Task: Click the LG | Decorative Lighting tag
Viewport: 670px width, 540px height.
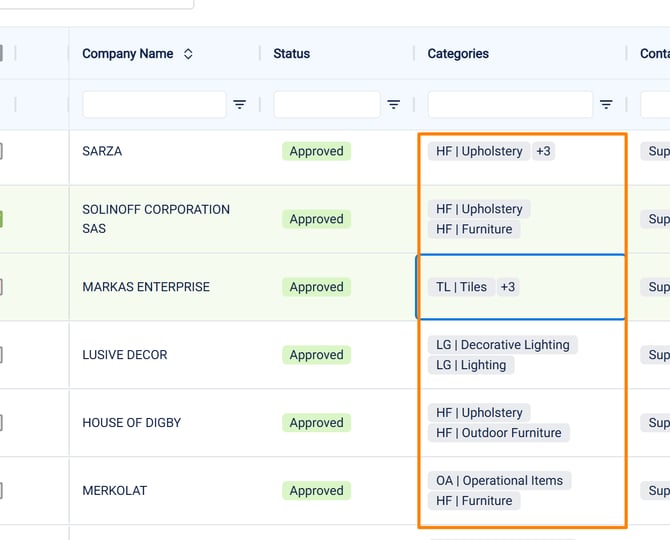Action: coord(502,345)
